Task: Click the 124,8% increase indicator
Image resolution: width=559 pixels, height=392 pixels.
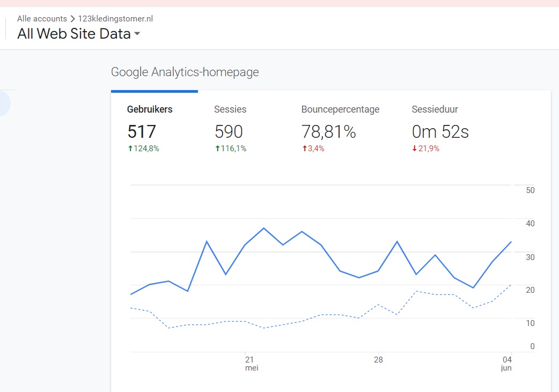Action: point(143,149)
